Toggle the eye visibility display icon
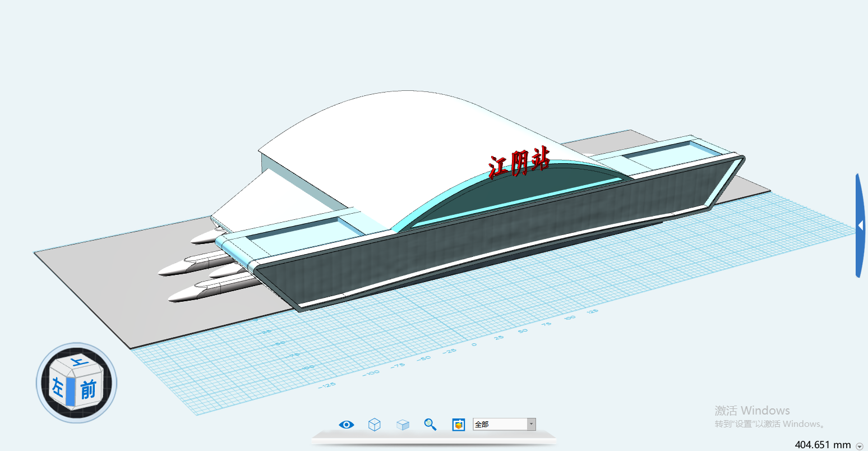 (x=347, y=425)
